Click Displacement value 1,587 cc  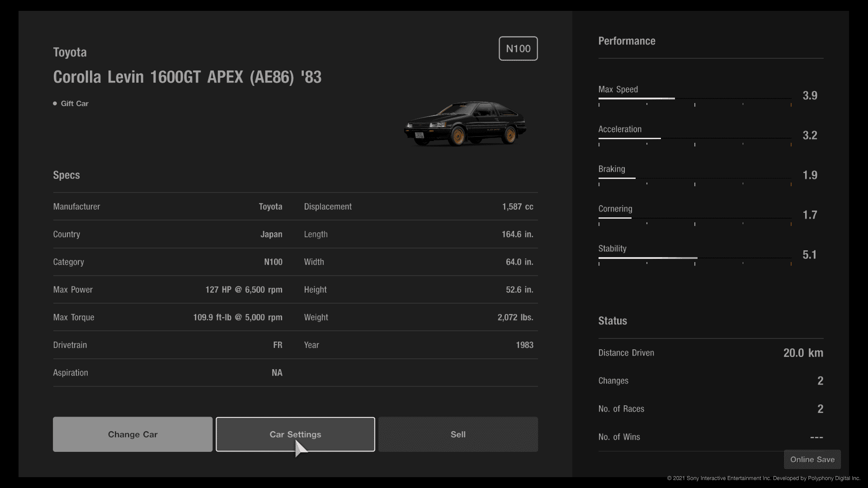coord(518,206)
